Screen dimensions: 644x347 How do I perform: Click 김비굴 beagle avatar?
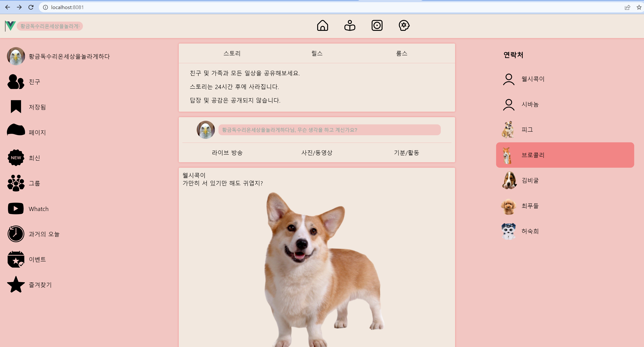pyautogui.click(x=509, y=180)
